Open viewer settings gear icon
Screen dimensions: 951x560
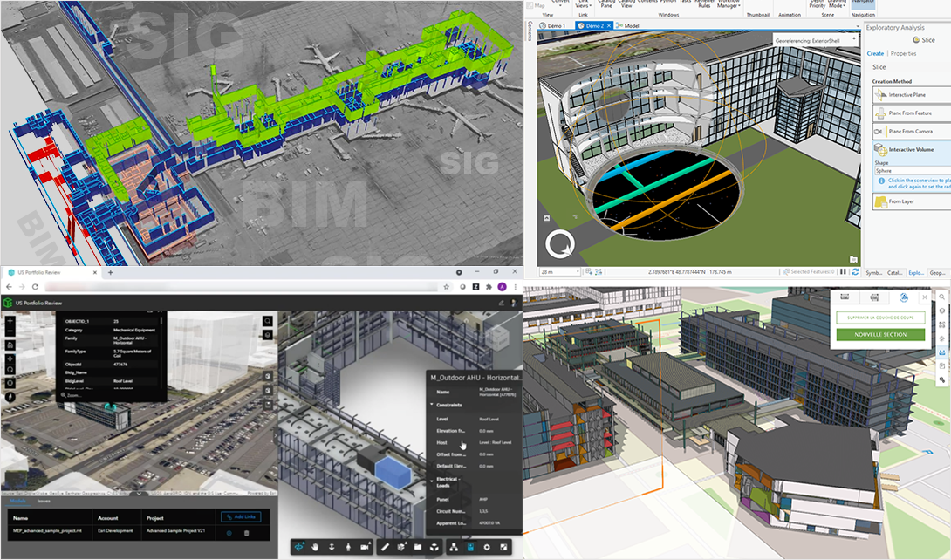coord(488,547)
